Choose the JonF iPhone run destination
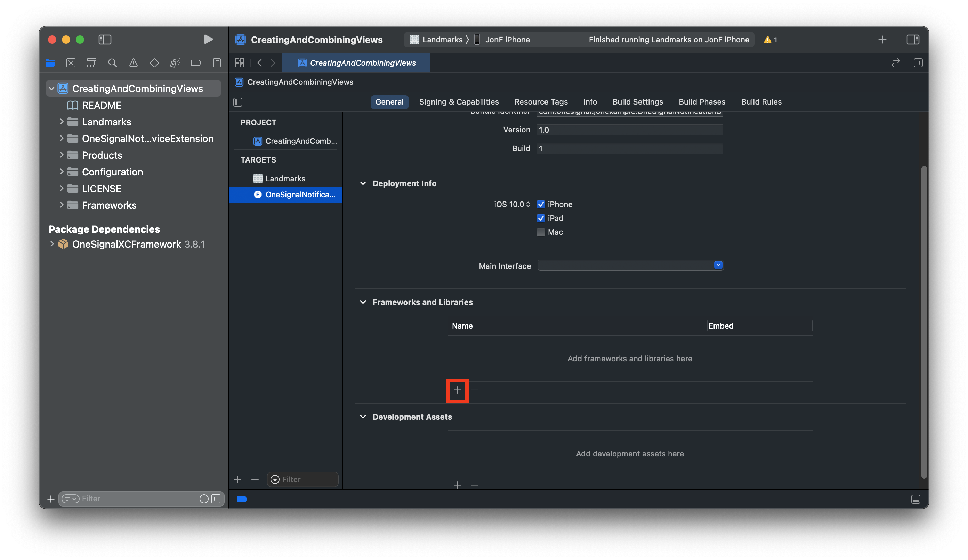Viewport: 968px width, 560px height. coord(502,40)
